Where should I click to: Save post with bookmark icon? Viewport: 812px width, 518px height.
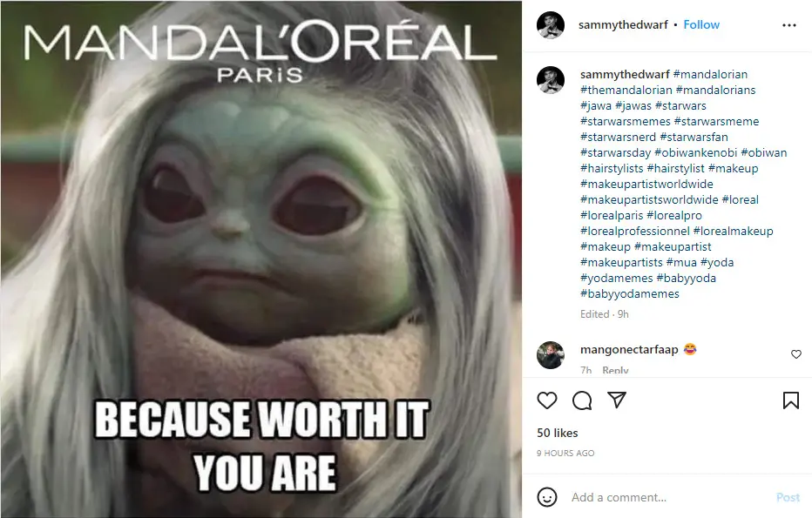pyautogui.click(x=791, y=400)
